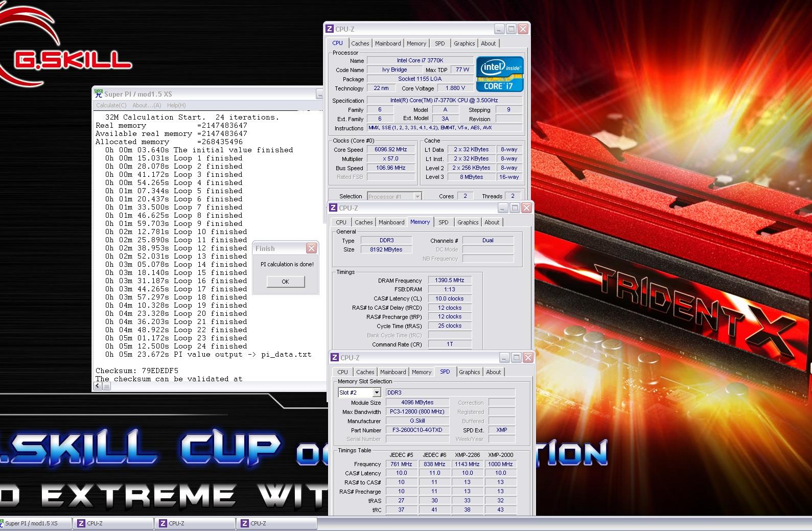812x531 pixels.
Task: Open Caches tab in the bottom CPU-Z window
Action: [365, 372]
